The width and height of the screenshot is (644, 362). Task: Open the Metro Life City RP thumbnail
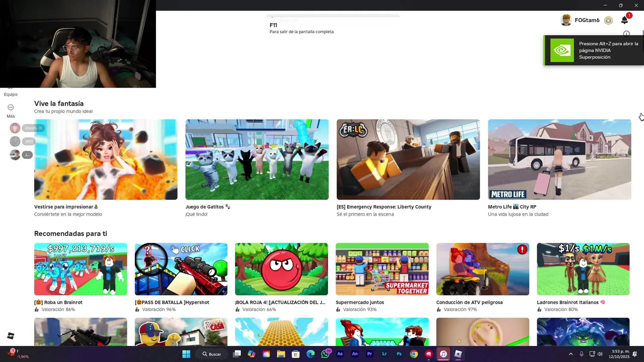(x=559, y=159)
